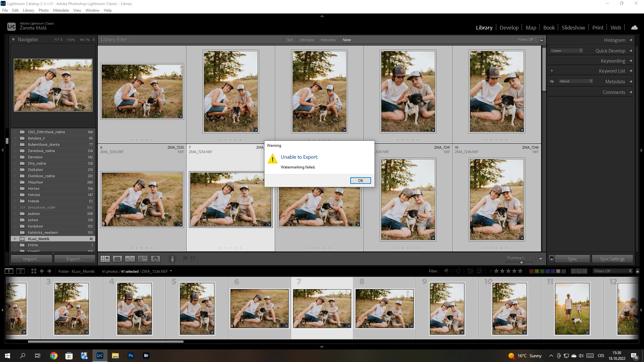Screen dimensions: 644x362
Task: Dismiss the warning with the OK button
Action: (360, 180)
